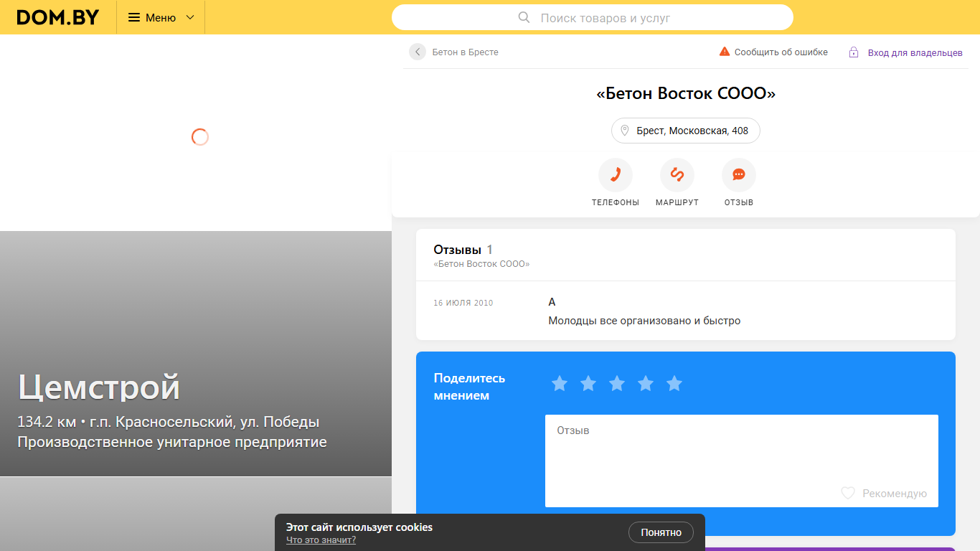The height and width of the screenshot is (551, 980).
Task: Click the Телефоны label
Action: [616, 202]
